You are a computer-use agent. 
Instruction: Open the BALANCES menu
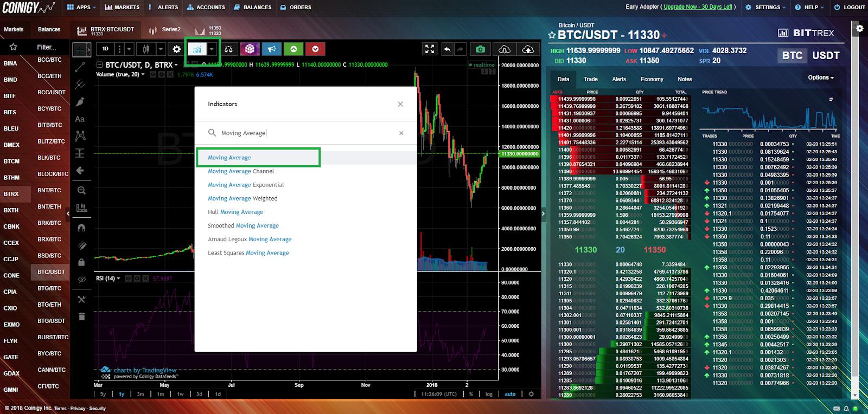coord(253,7)
